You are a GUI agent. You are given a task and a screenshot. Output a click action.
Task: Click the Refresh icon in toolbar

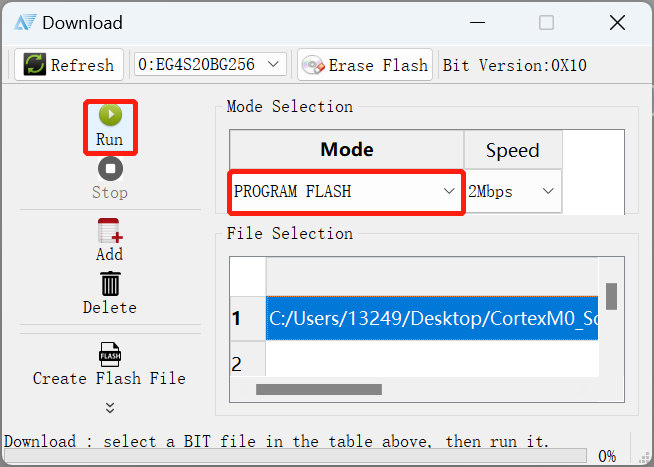point(35,65)
